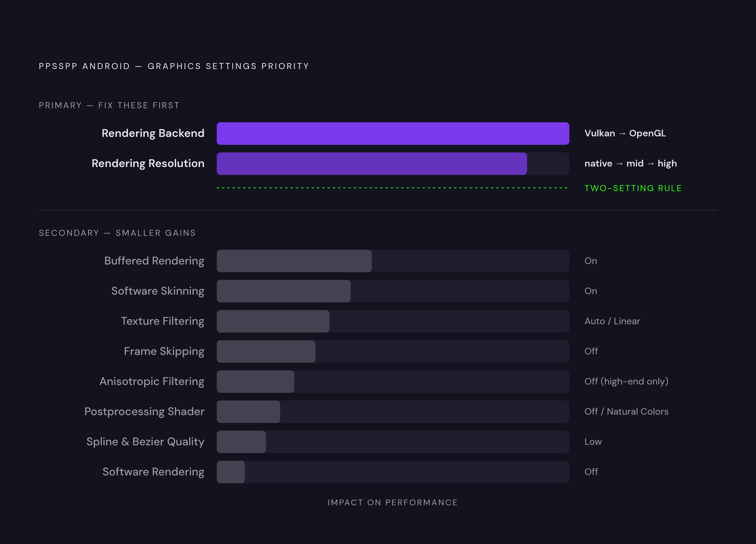Click the "Vulkan → OpenGL" value text

point(625,133)
